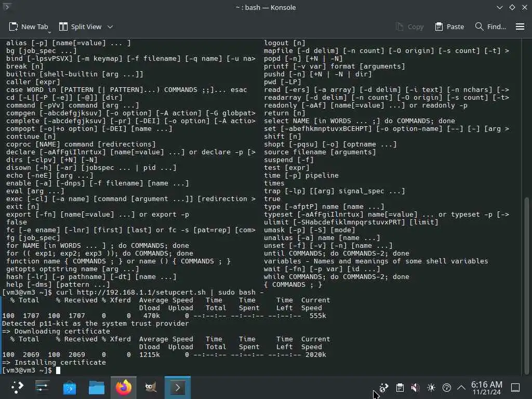
Task: Maximize the Konsole window
Action: point(512,7)
